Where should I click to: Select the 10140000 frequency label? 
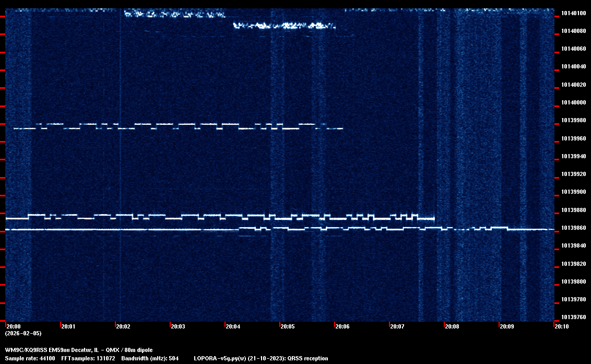pyautogui.click(x=573, y=102)
